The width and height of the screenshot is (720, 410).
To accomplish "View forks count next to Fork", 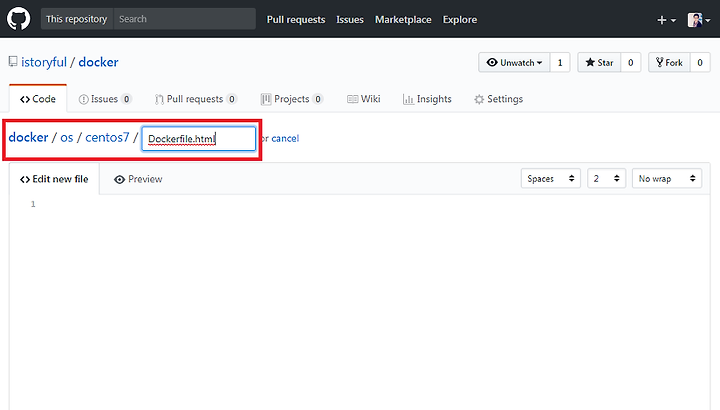I will pyautogui.click(x=700, y=62).
